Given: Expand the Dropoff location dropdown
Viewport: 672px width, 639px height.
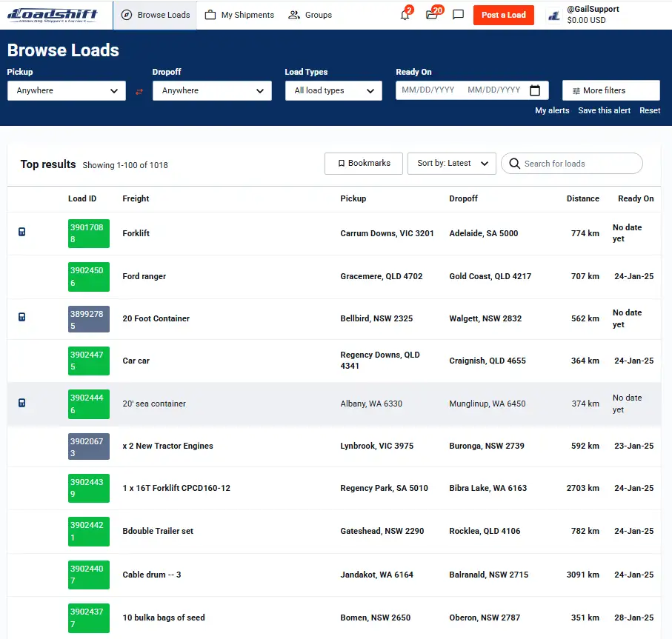Looking at the screenshot, I should pos(212,90).
